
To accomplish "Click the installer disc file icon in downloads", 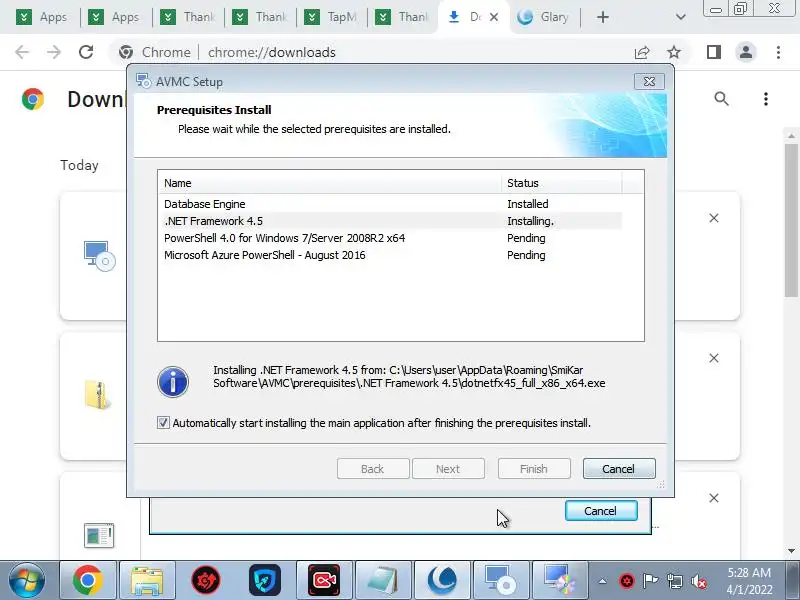I will (x=99, y=256).
